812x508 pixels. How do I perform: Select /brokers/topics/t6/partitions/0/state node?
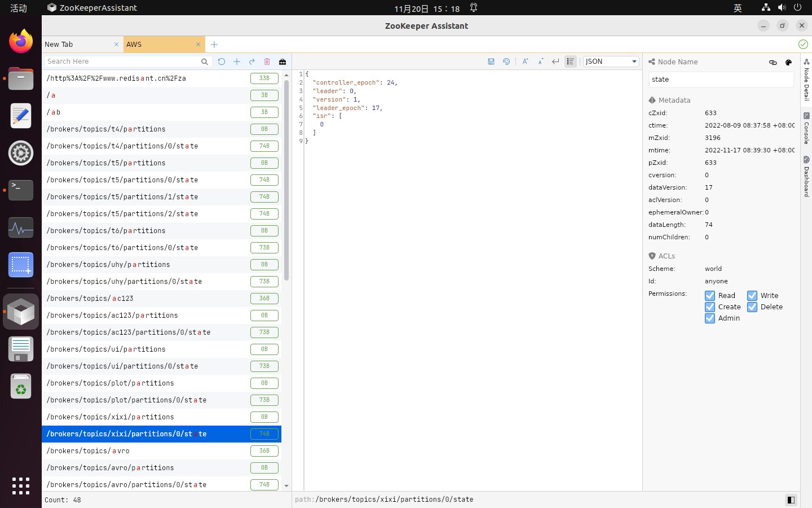click(161, 248)
